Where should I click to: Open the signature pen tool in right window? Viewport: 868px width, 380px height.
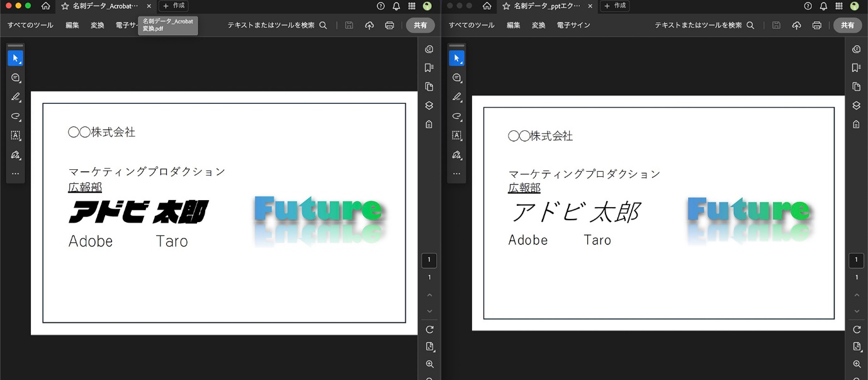point(457,155)
